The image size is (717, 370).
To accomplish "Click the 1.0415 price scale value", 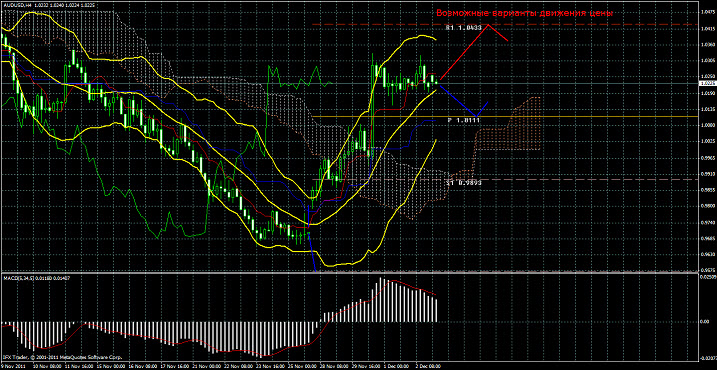I will (708, 29).
